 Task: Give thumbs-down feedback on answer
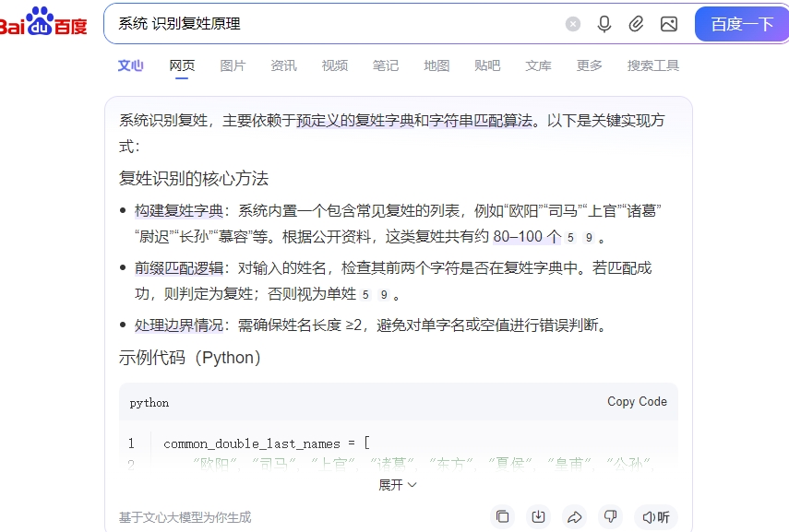[610, 516]
